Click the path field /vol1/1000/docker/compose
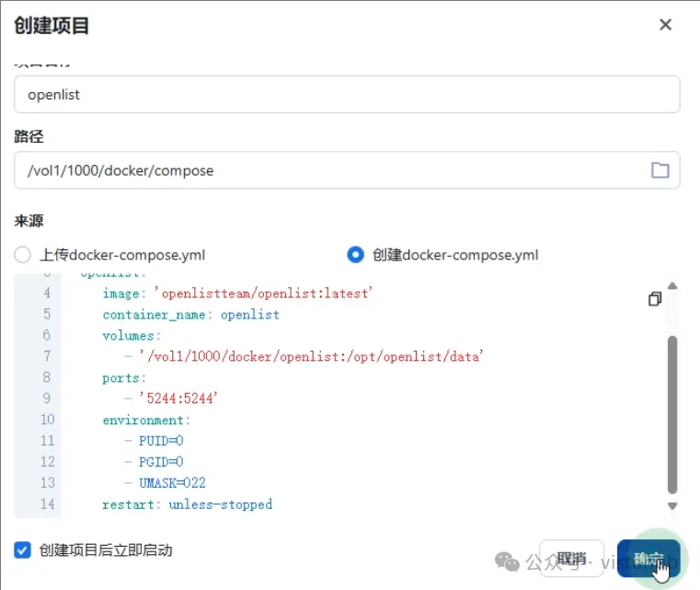The image size is (700, 590). 347,170
